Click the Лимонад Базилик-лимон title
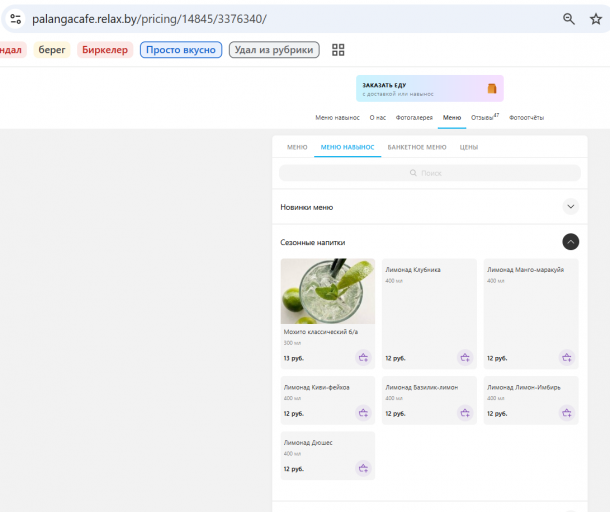610x512 pixels. [421, 387]
